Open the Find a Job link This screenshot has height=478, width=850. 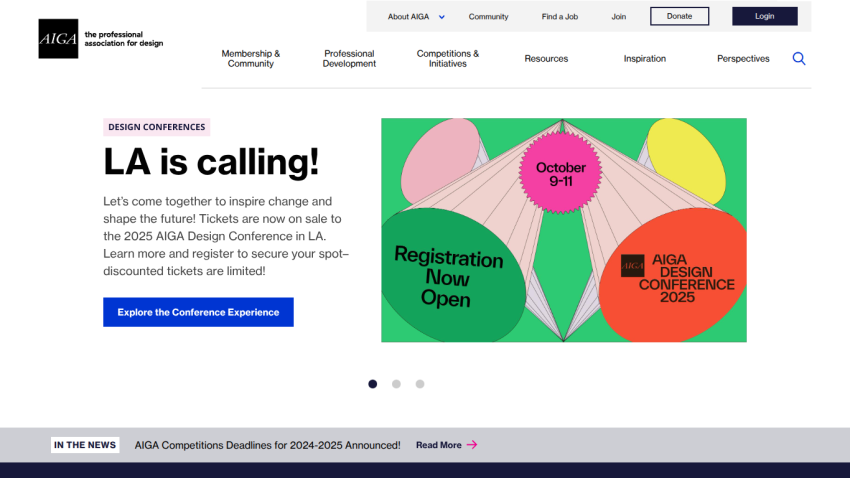point(559,17)
